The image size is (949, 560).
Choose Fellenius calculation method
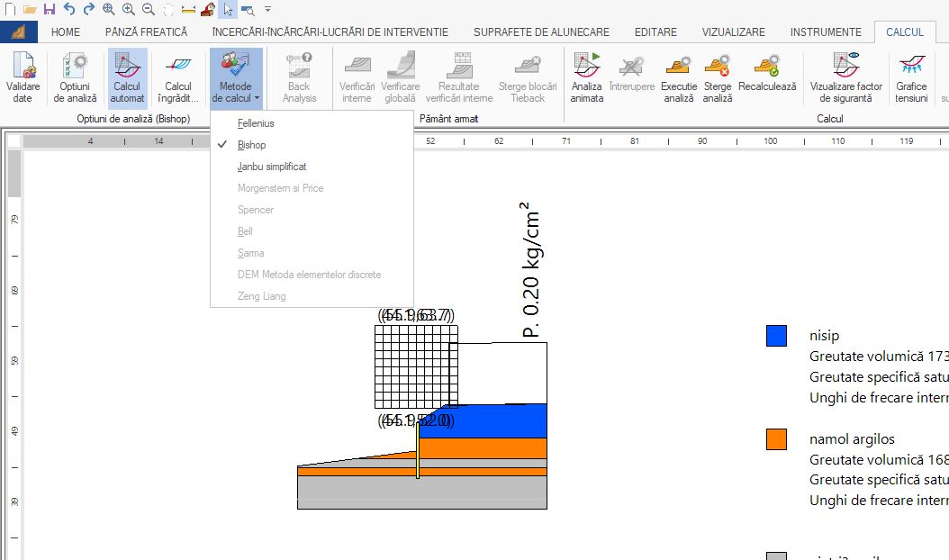pyautogui.click(x=256, y=123)
